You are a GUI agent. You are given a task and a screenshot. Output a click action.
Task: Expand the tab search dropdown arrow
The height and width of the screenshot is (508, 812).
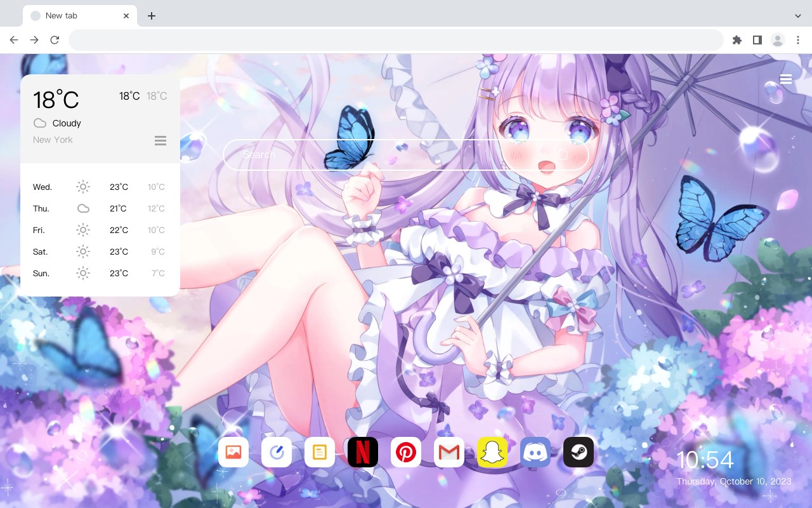[x=798, y=16]
